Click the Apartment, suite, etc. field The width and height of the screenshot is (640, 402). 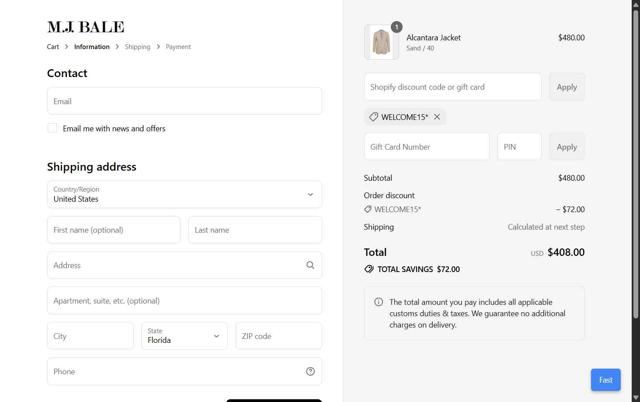[184, 301]
